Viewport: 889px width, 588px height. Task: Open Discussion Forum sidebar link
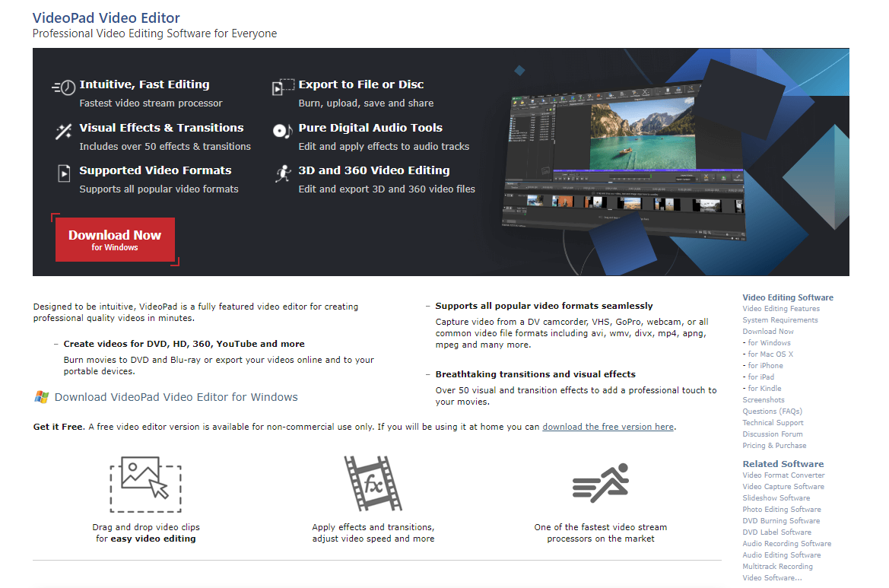click(772, 434)
